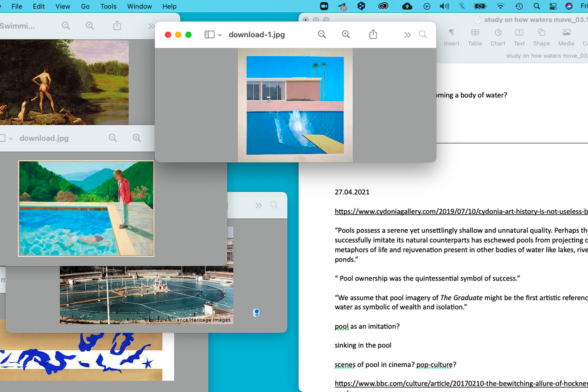The height and width of the screenshot is (392, 588).
Task: Open the paper plane icon with 21 badge
Action: [342, 6]
